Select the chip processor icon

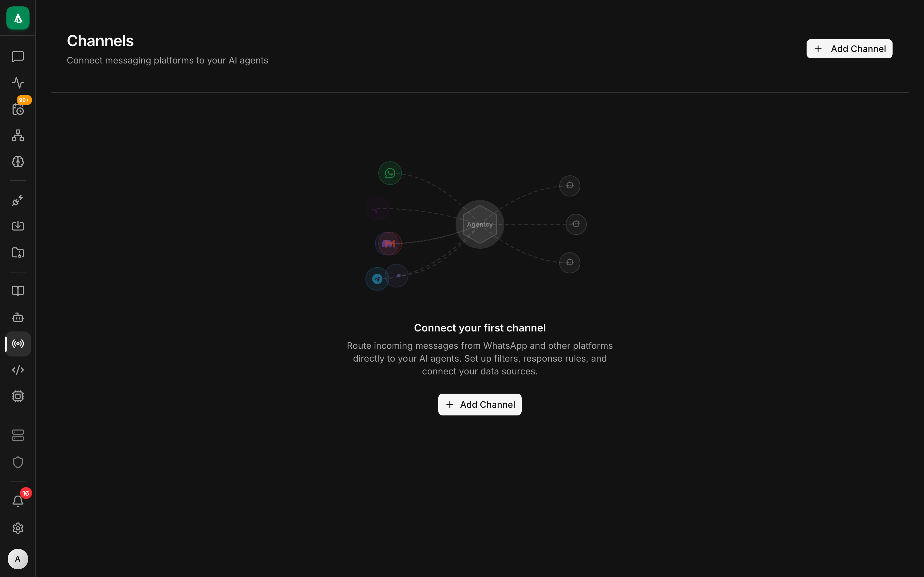[18, 396]
